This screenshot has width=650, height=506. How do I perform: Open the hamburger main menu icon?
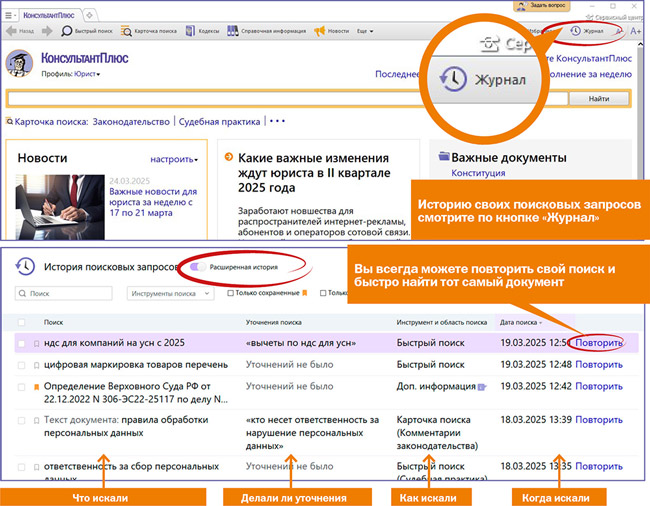pos(8,15)
